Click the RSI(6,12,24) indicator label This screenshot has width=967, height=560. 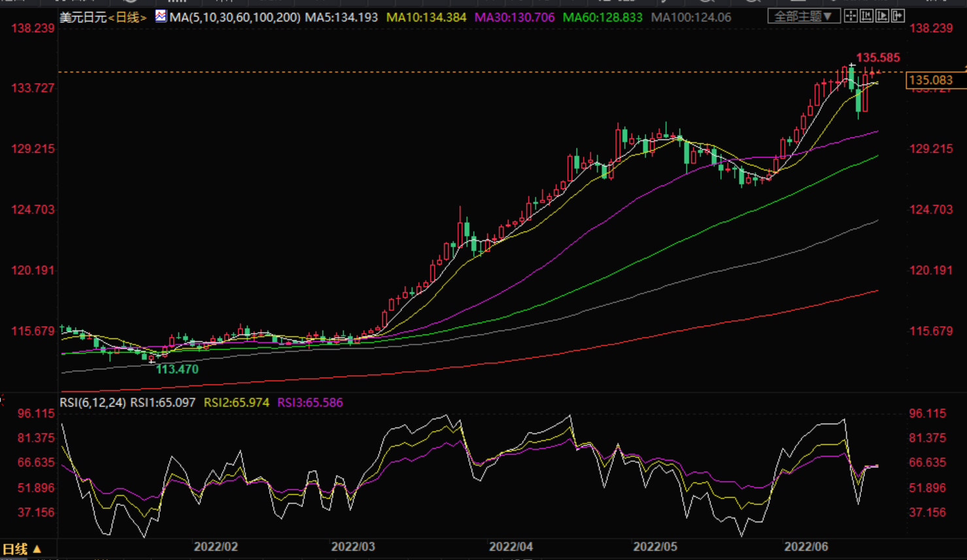pos(93,403)
